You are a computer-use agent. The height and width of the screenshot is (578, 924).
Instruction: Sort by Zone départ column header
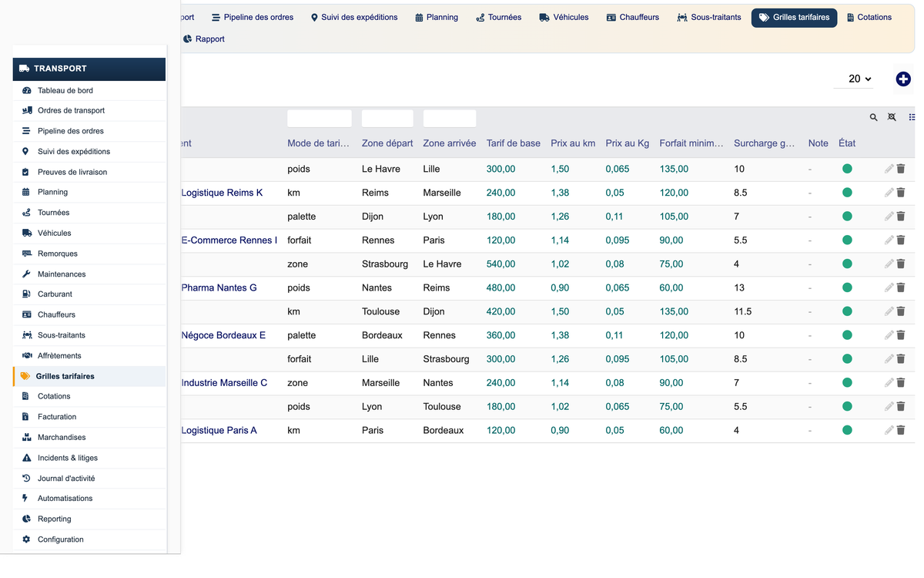pyautogui.click(x=387, y=143)
